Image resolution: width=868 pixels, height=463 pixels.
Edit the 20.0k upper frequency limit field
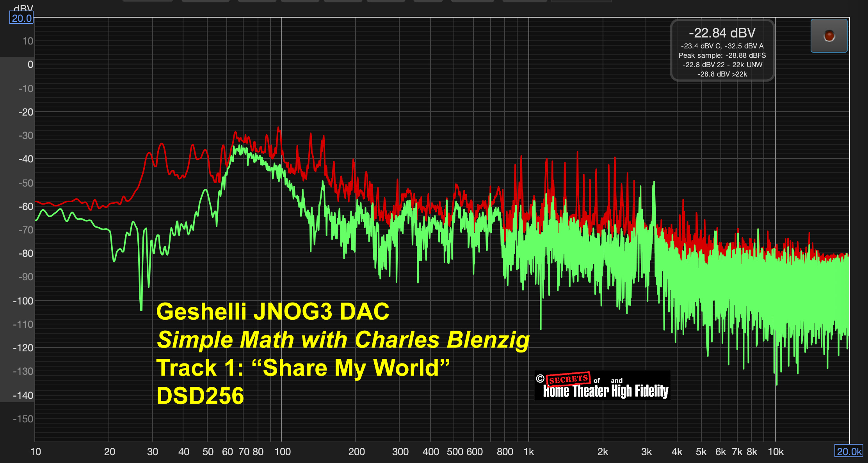point(849,451)
